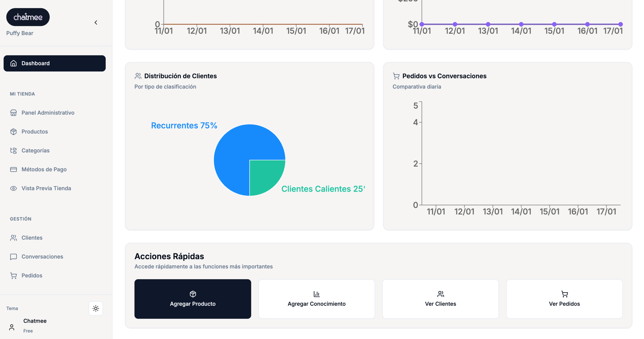Open the Productos box icon
The image size is (644, 339).
(13, 132)
